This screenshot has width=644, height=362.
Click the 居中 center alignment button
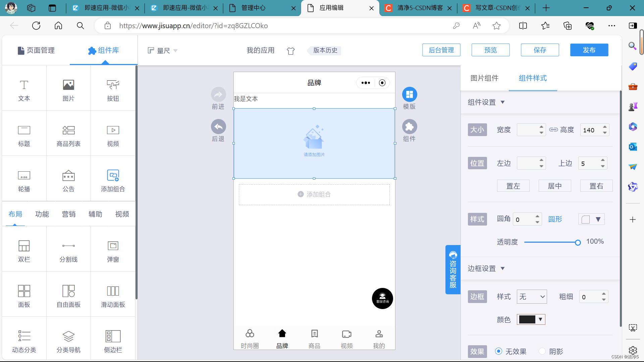pyautogui.click(x=554, y=186)
